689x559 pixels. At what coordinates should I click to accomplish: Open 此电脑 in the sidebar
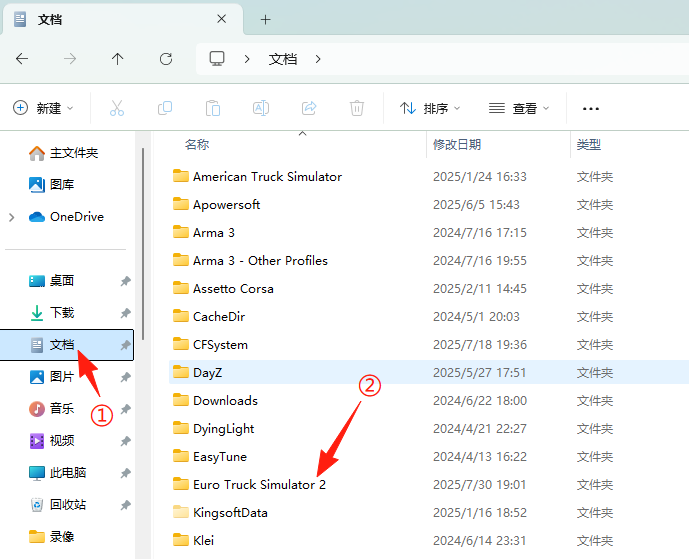pos(57,473)
